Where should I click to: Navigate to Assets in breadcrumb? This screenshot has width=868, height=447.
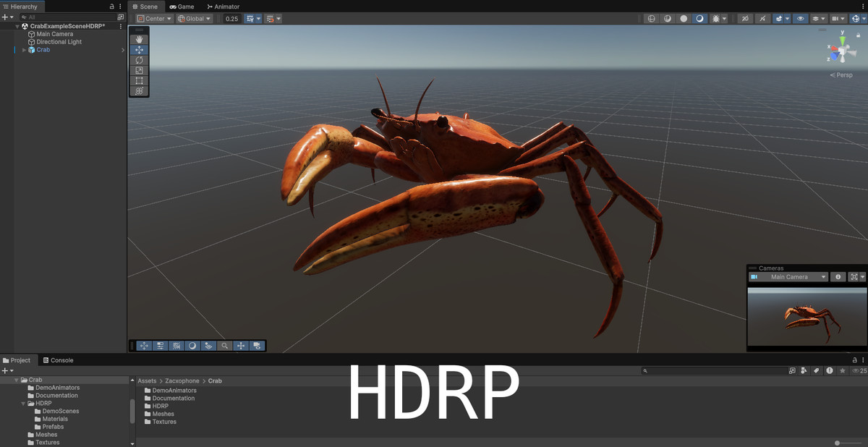point(147,380)
